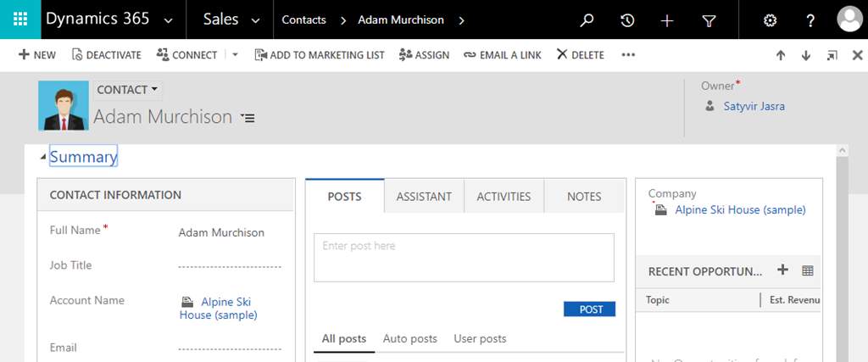This screenshot has height=362, width=868.
Task: Open the app launcher waffle icon
Action: 19,19
